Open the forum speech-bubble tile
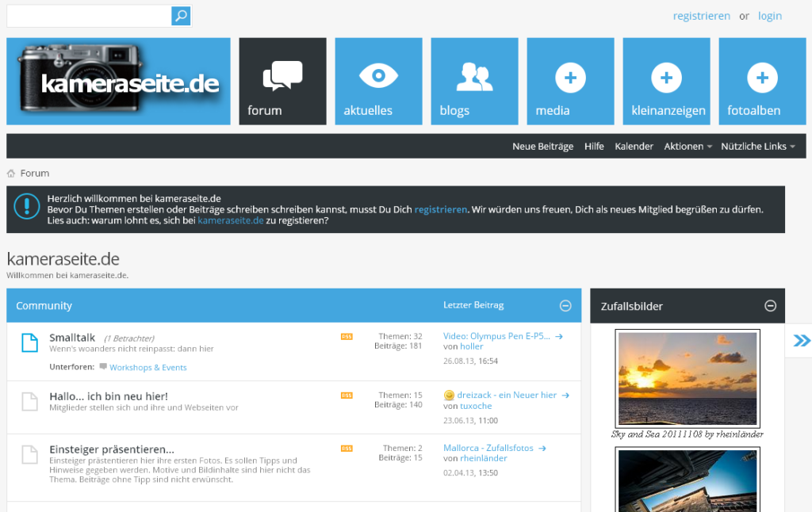Image resolution: width=812 pixels, height=512 pixels. [x=283, y=82]
